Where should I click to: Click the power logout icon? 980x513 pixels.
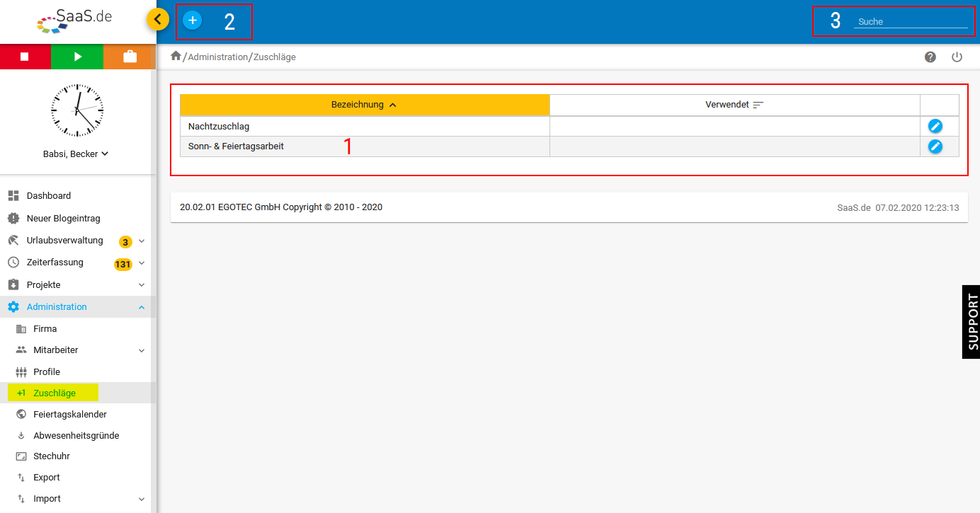coord(957,57)
